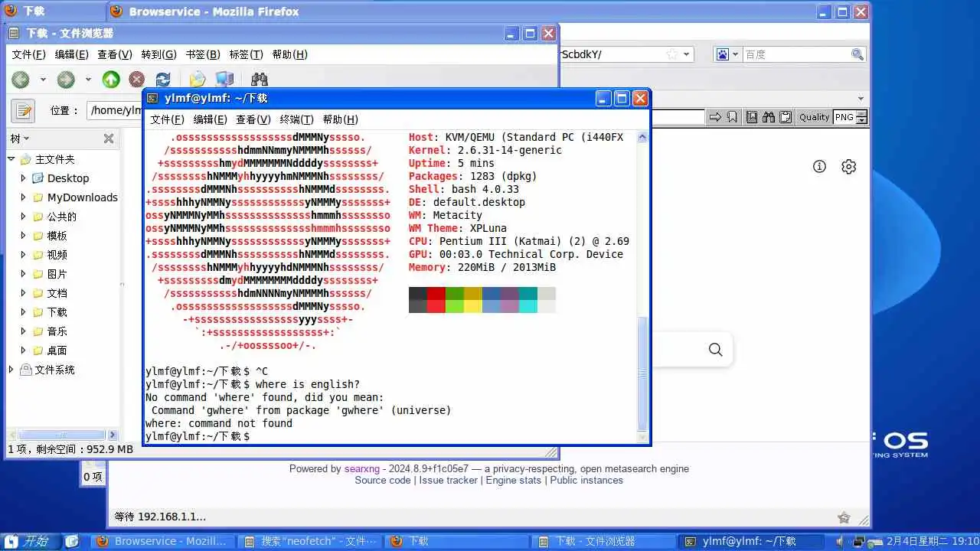Open 开始 start menu button
This screenshot has height=551, width=980.
(29, 541)
